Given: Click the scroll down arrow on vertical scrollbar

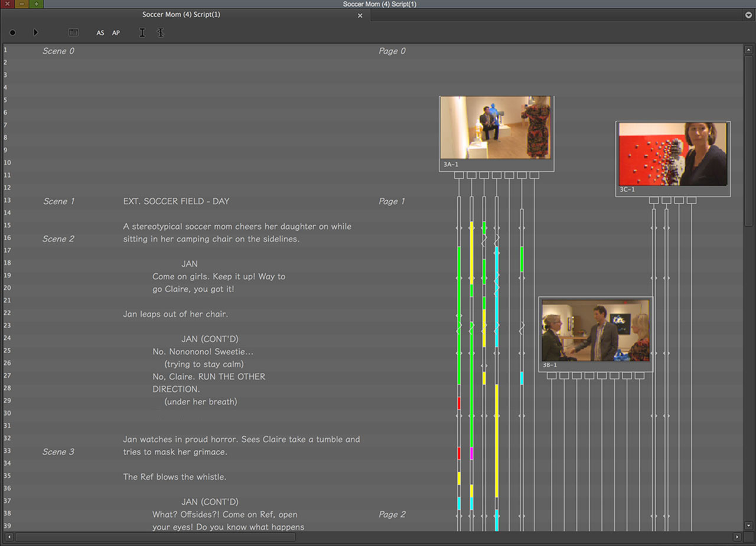Looking at the screenshot, I should tap(748, 525).
